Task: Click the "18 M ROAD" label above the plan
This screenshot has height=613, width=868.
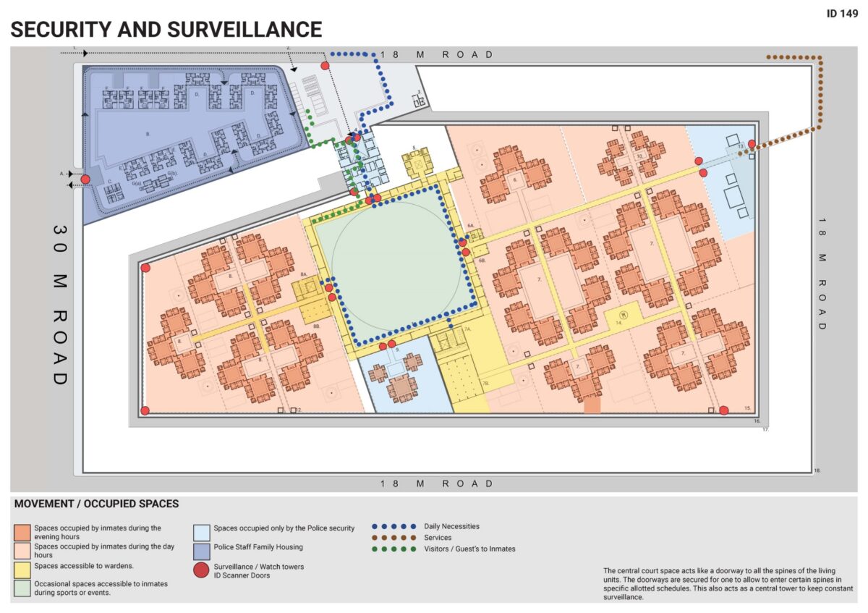Action: pyautogui.click(x=438, y=54)
